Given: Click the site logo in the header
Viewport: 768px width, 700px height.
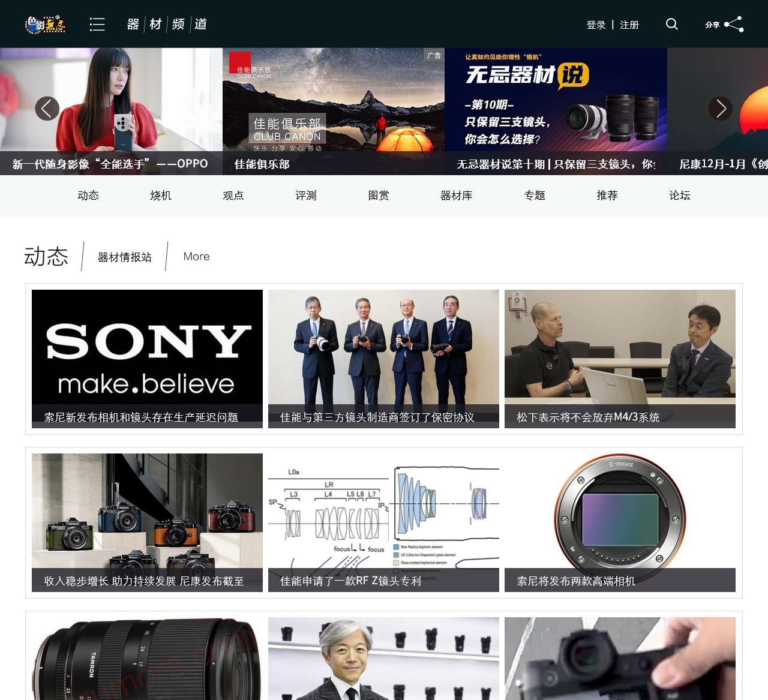Looking at the screenshot, I should [x=46, y=24].
